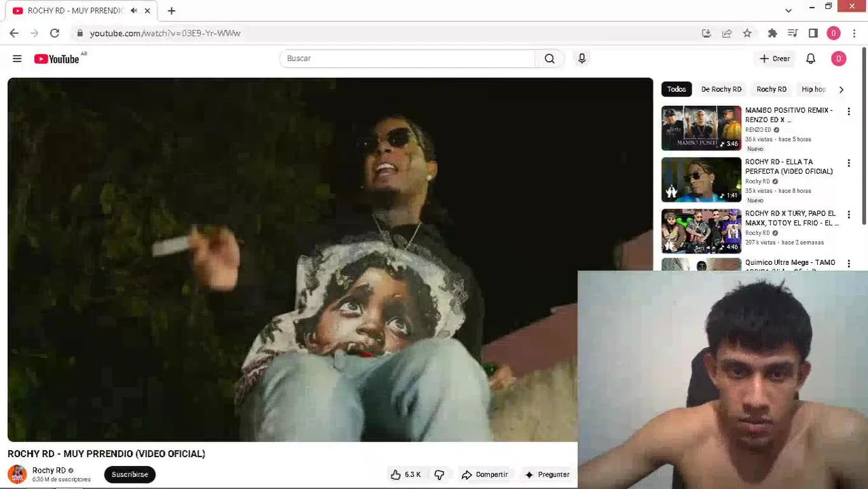
Task: Open ROCHY RD - ELLA TA PERFECTA title
Action: (789, 166)
